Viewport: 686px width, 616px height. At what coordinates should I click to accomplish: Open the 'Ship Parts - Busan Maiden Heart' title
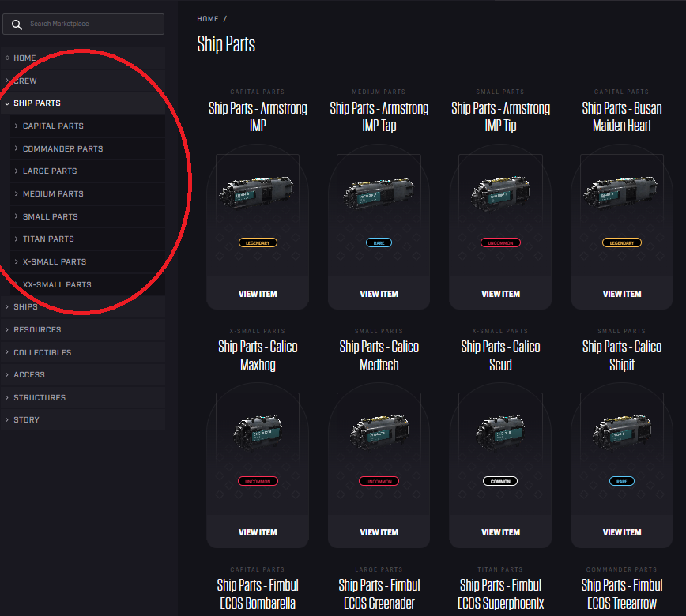(622, 117)
